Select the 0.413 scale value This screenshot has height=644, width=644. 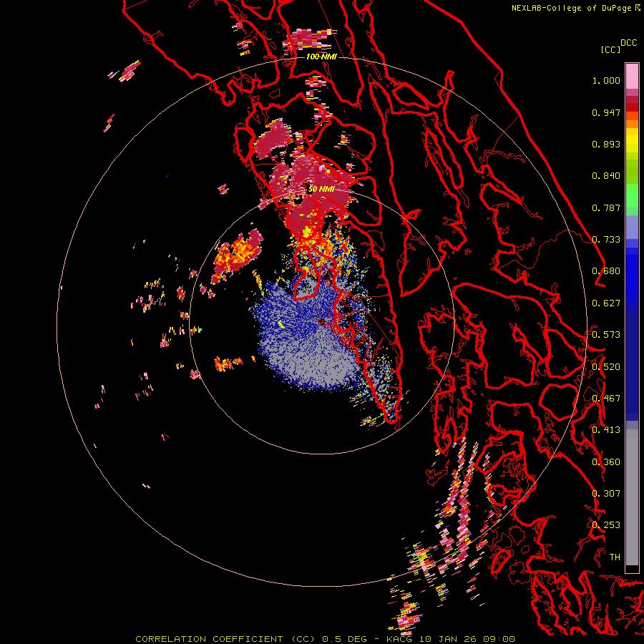click(x=606, y=430)
